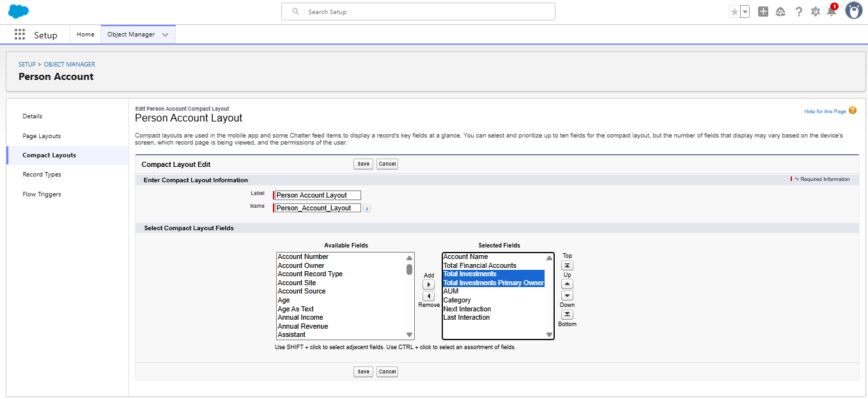Viewport: 868px width, 399px height.
Task: Open Page Layouts in the sidebar
Action: 42,136
